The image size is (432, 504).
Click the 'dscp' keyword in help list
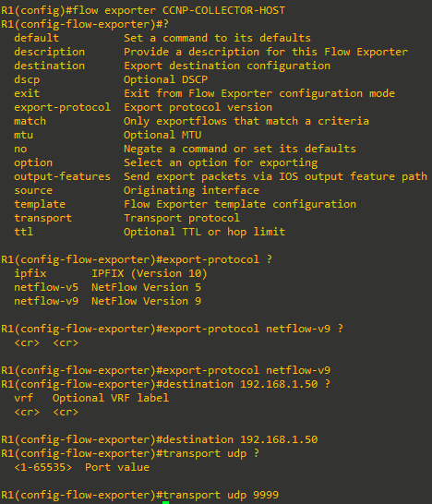(27, 79)
